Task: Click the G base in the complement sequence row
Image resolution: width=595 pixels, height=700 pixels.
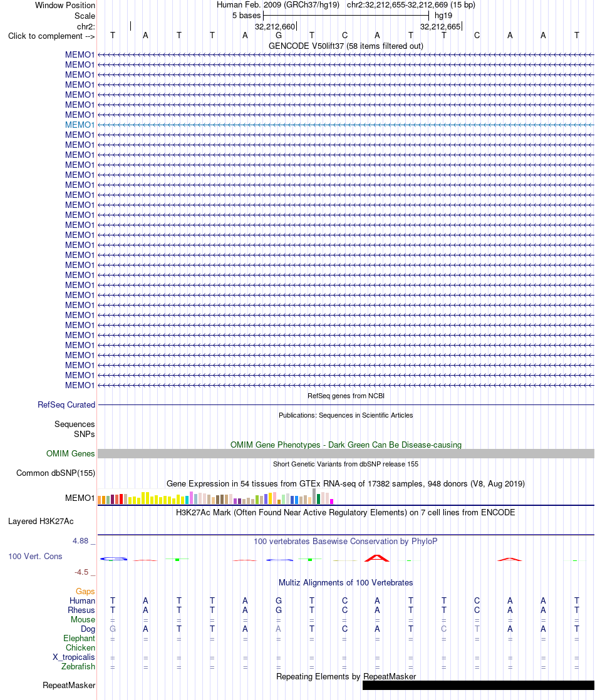Action: point(278,36)
